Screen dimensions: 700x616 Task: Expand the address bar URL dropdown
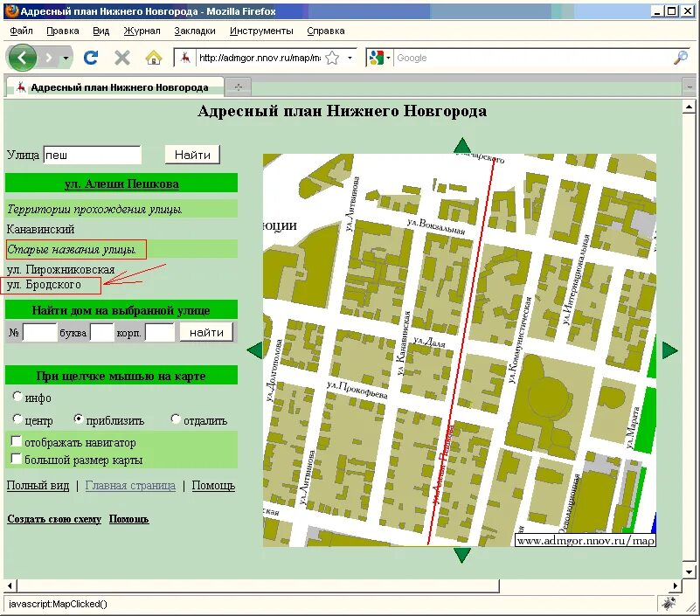tap(350, 58)
